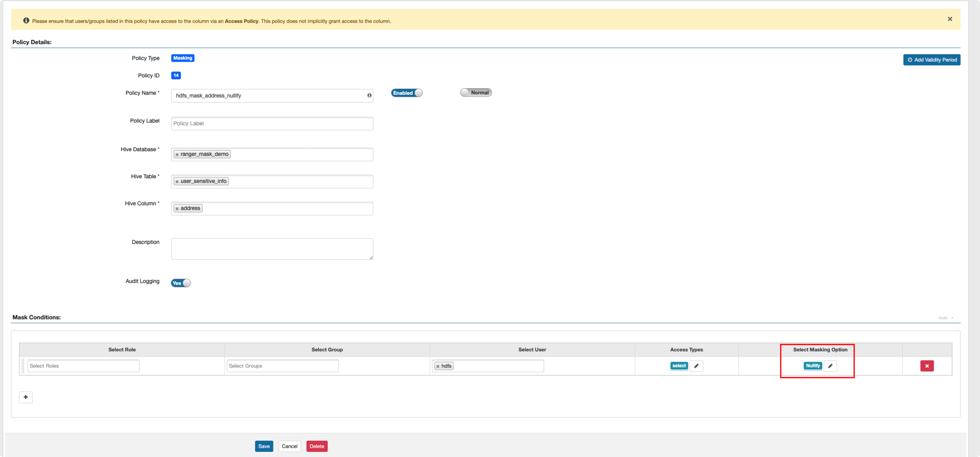Click the red Delete button
980x457 pixels.
(x=316, y=446)
